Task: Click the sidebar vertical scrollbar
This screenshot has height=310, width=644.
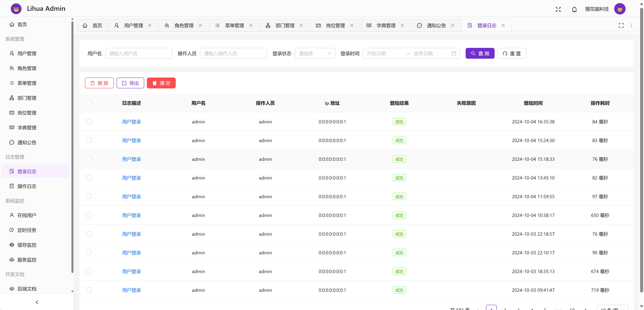Action: point(72,147)
